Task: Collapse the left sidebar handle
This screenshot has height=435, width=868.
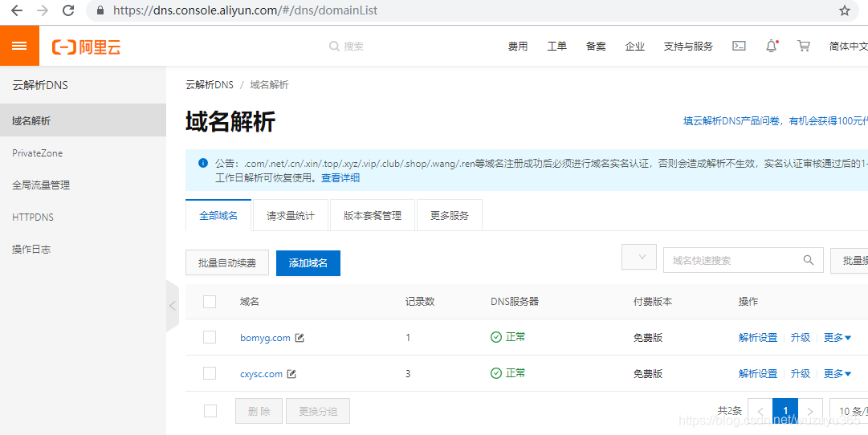Action: [172, 306]
